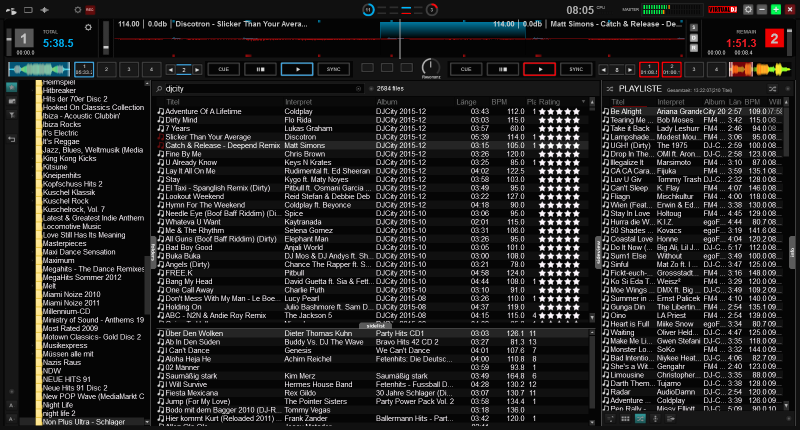Adjust the Resonanz knob
This screenshot has height=430, width=800.
431,67
